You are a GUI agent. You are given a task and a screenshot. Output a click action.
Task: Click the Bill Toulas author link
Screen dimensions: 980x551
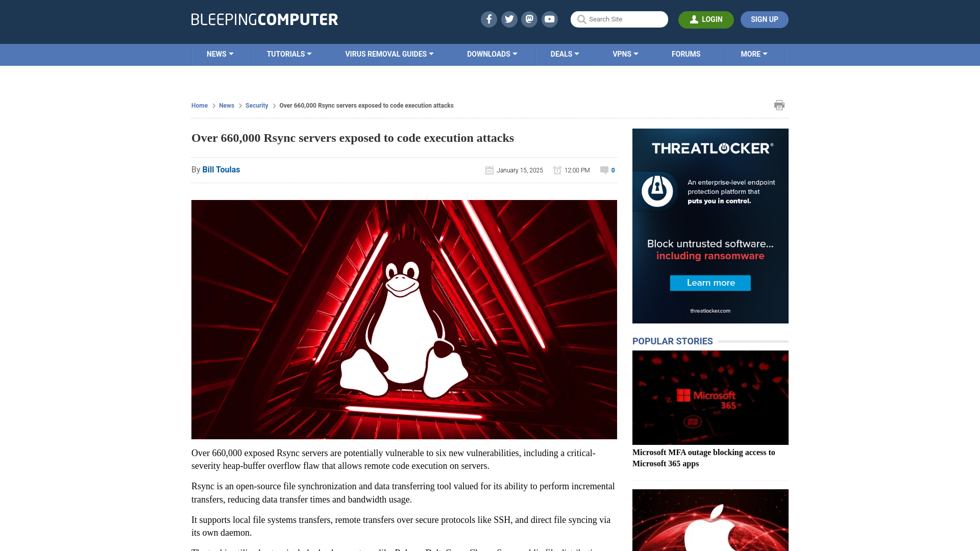pos(221,169)
